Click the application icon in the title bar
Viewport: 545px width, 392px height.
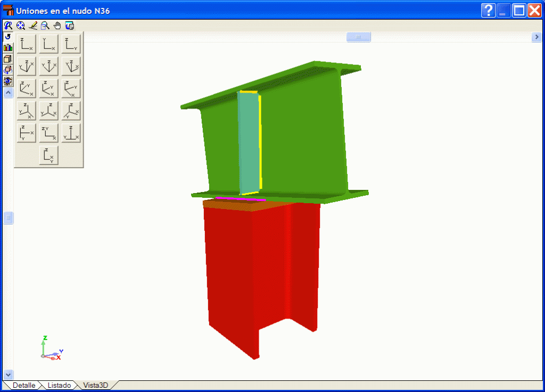point(8,11)
